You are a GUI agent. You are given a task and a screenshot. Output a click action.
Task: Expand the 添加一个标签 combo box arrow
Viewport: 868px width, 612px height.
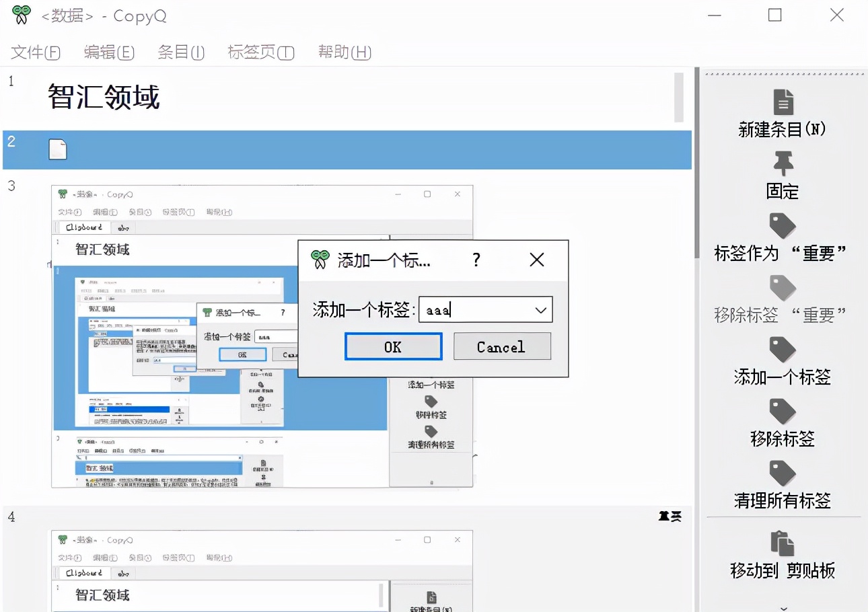(x=540, y=310)
